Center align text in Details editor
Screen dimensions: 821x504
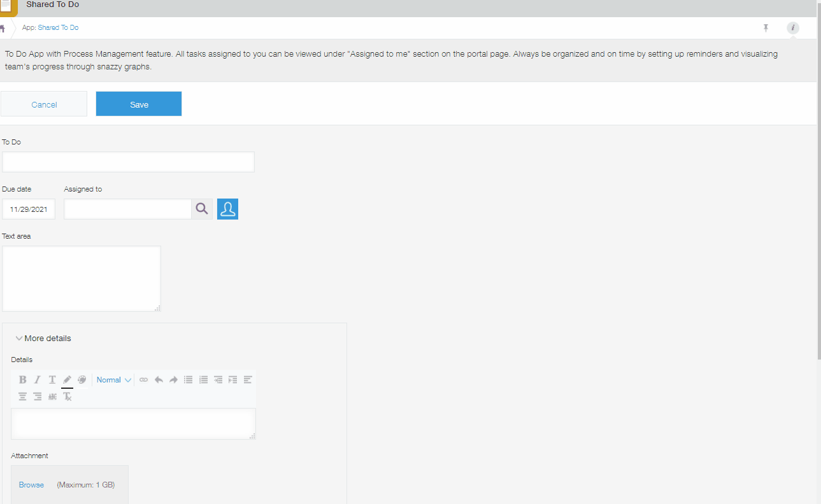point(22,396)
